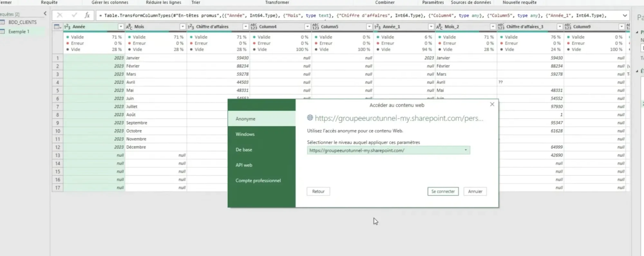Click Column5 data type icon
The image size is (644, 256).
[x=316, y=27]
